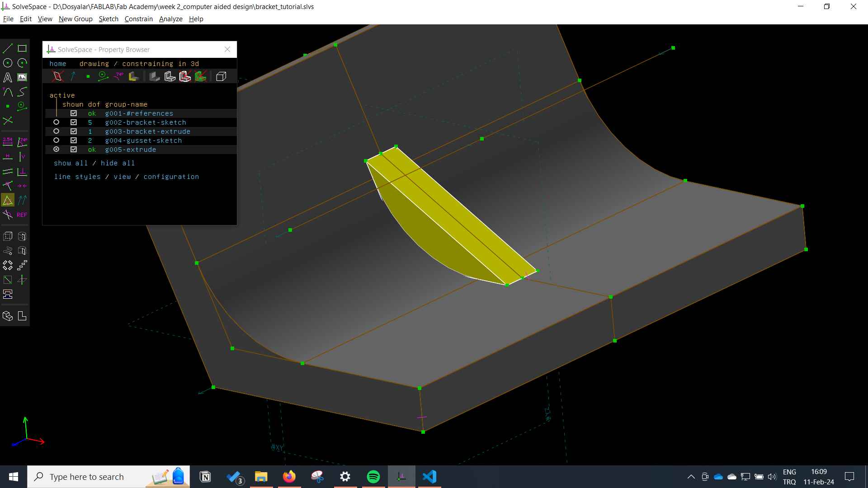Open g005-extrude group properties

click(x=131, y=150)
